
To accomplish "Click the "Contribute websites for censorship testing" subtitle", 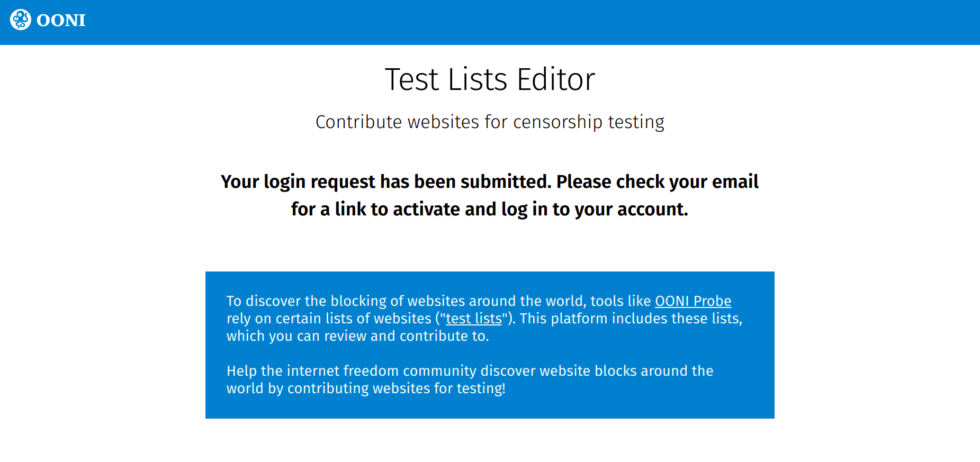I will (x=490, y=122).
